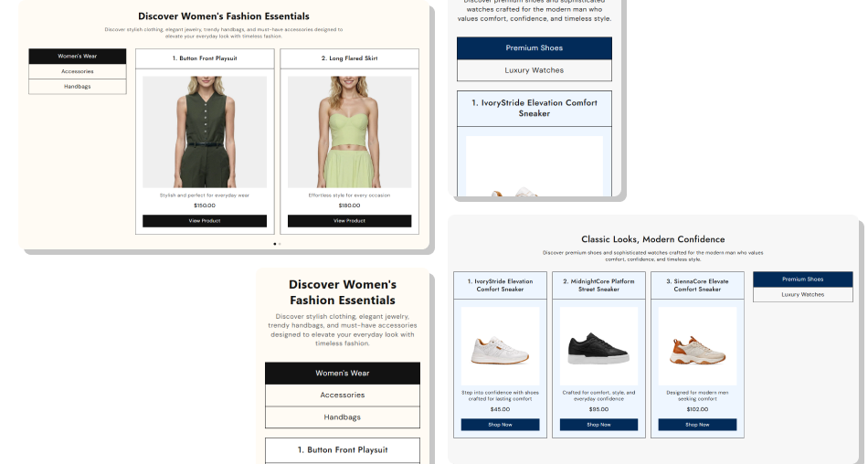This screenshot has width=868, height=464.
Task: Click '2. Long Flared Skirt' card title
Action: tap(349, 58)
